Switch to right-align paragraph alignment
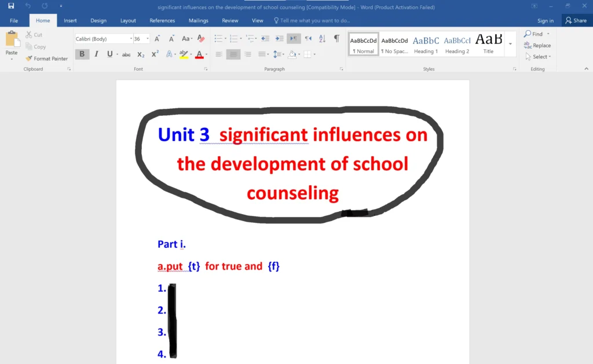593x364 pixels. click(x=248, y=54)
